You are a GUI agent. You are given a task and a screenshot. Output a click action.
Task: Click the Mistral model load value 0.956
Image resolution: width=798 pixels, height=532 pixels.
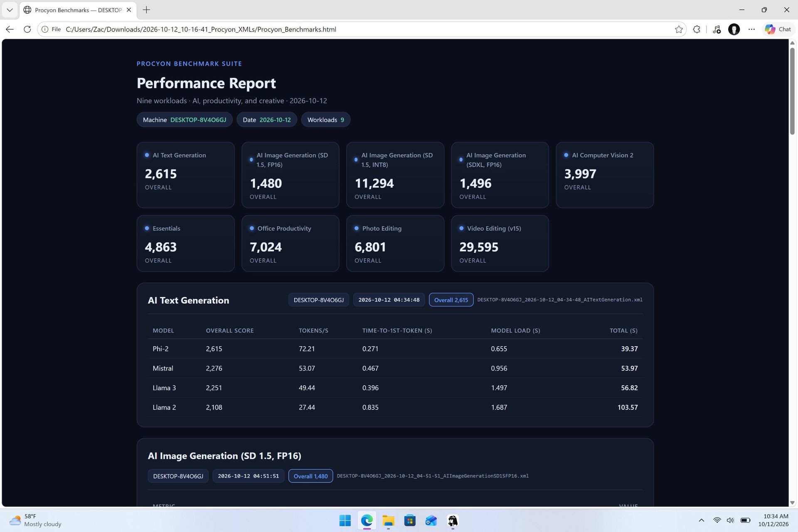(x=499, y=368)
